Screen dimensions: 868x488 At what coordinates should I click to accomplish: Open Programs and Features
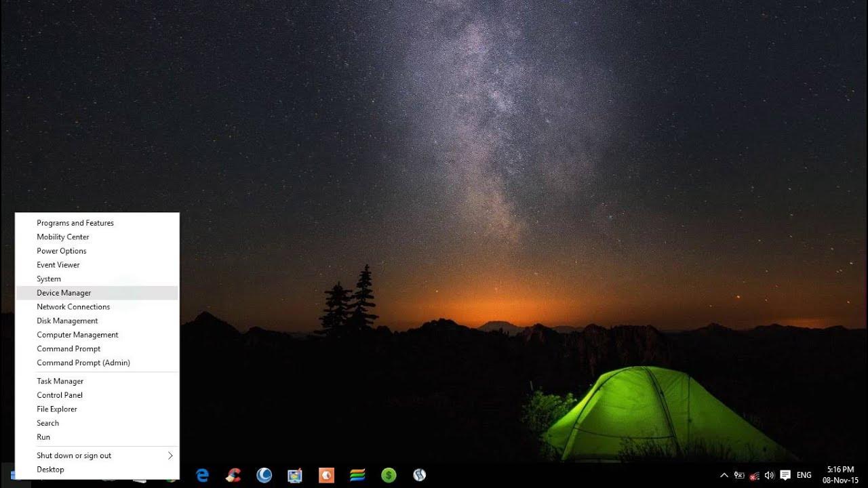(97, 223)
